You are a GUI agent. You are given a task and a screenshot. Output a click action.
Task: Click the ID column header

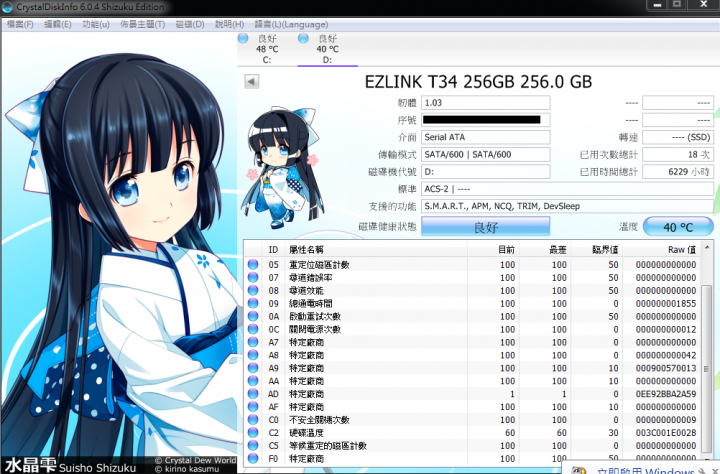pyautogui.click(x=273, y=249)
